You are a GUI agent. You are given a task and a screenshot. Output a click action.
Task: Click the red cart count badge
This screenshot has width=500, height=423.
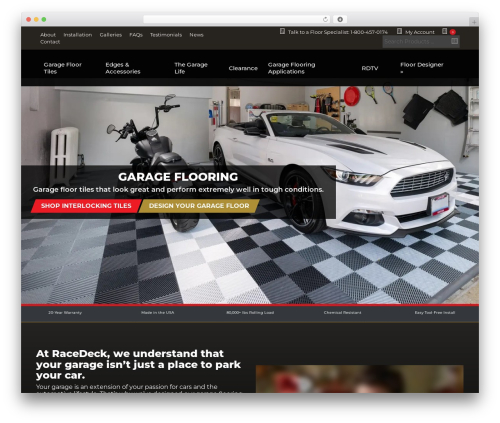453,32
